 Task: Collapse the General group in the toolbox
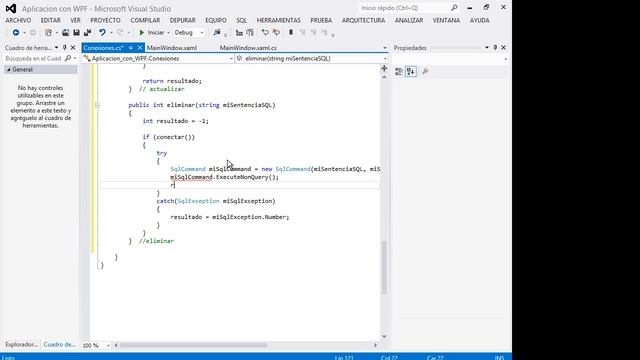[x=8, y=70]
